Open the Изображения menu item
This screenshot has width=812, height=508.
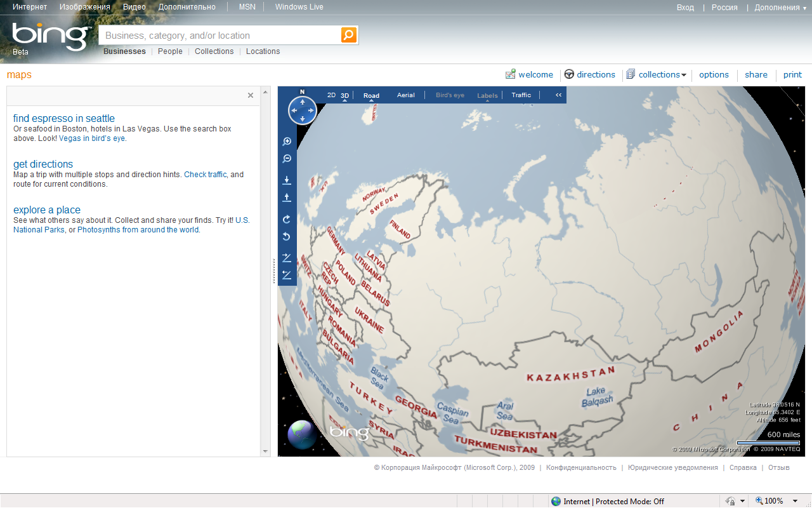click(x=85, y=7)
